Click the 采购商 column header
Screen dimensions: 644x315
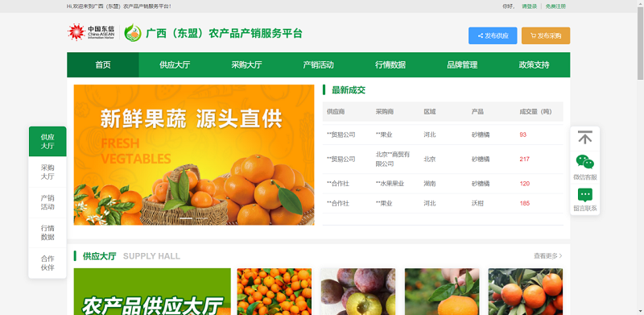click(385, 112)
